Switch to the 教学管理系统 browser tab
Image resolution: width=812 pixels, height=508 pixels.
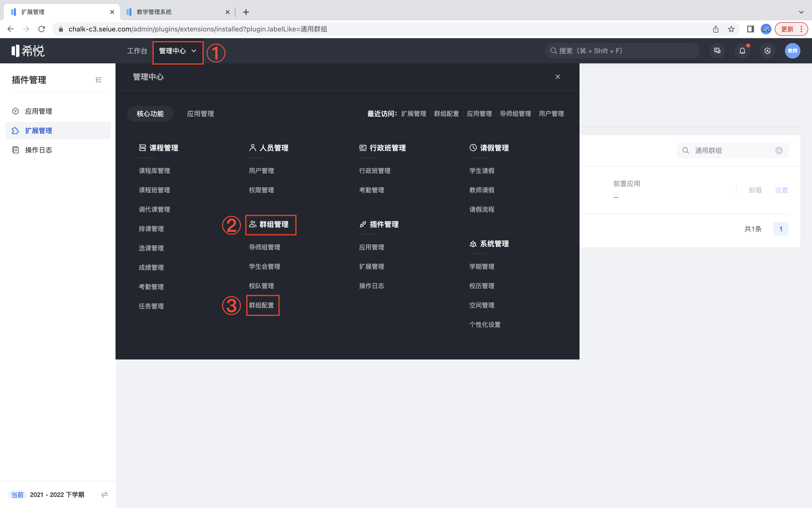[178, 12]
